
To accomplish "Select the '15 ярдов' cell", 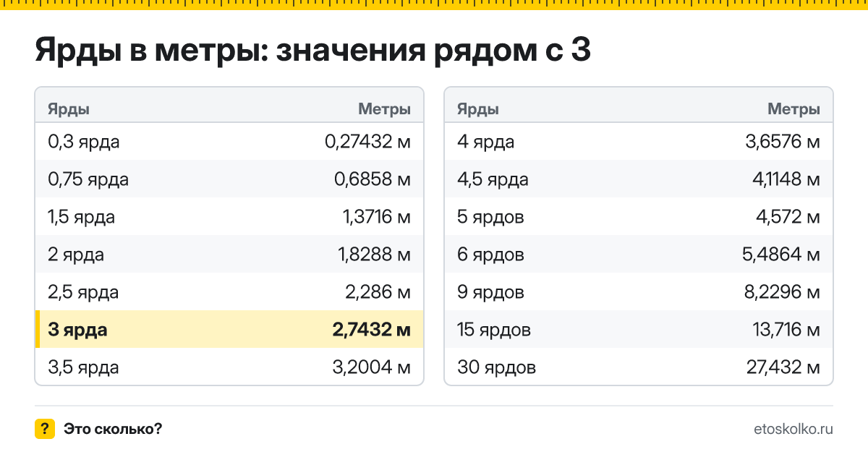I will (494, 330).
